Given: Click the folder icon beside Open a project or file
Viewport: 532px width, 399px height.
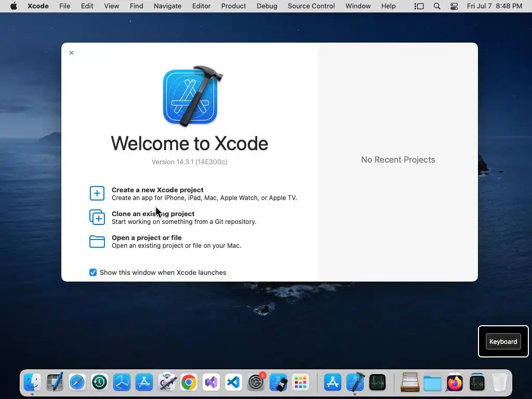Looking at the screenshot, I should click(x=97, y=242).
